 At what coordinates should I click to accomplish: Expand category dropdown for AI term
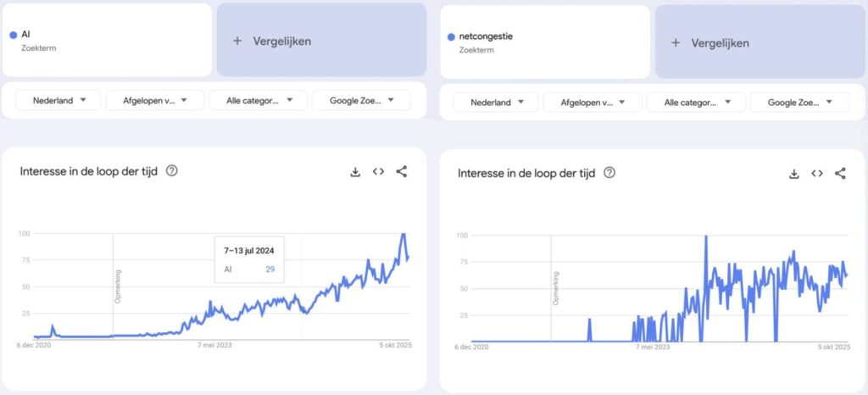coord(259,100)
